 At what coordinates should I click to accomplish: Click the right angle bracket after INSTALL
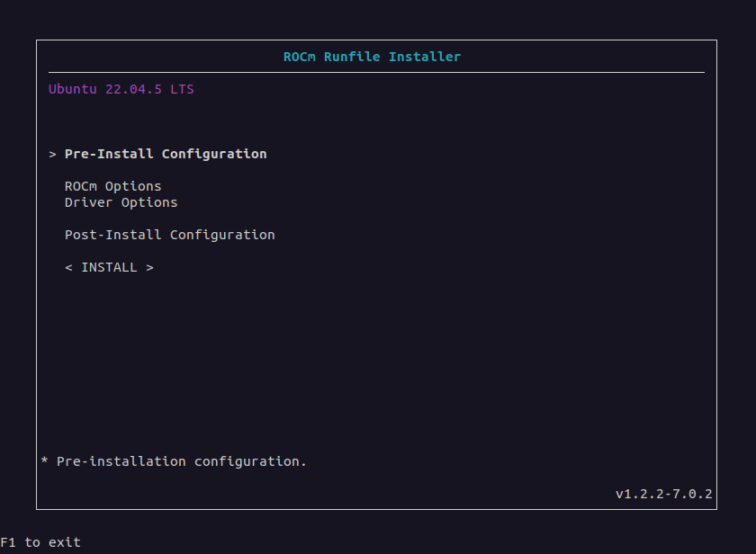149,267
